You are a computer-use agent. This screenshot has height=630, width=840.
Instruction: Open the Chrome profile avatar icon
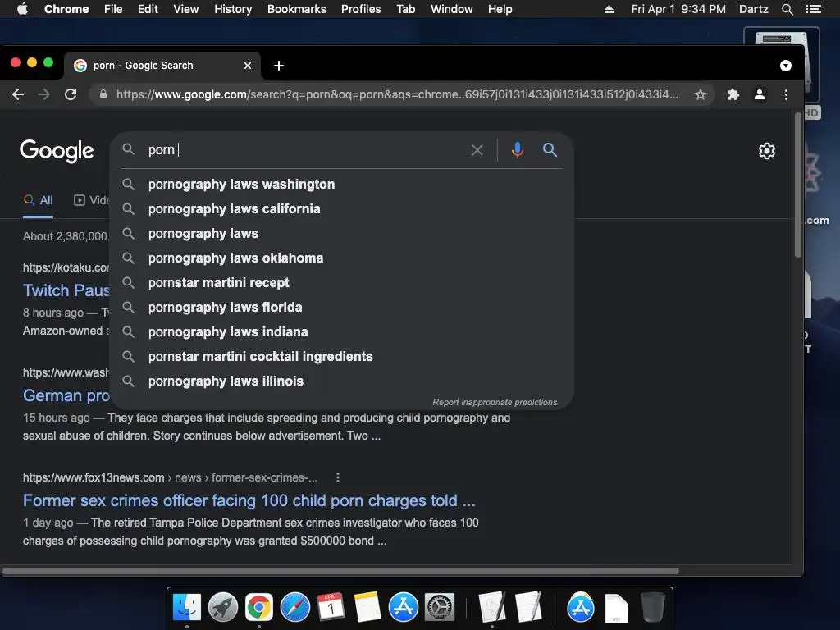(759, 95)
